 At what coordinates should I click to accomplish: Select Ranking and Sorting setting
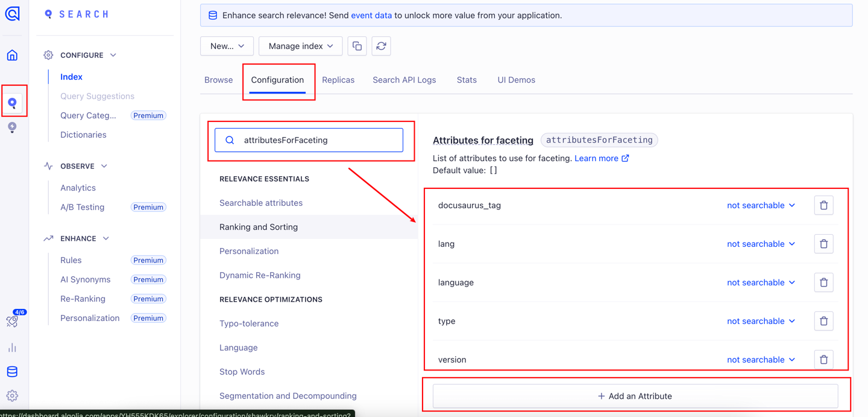point(259,227)
